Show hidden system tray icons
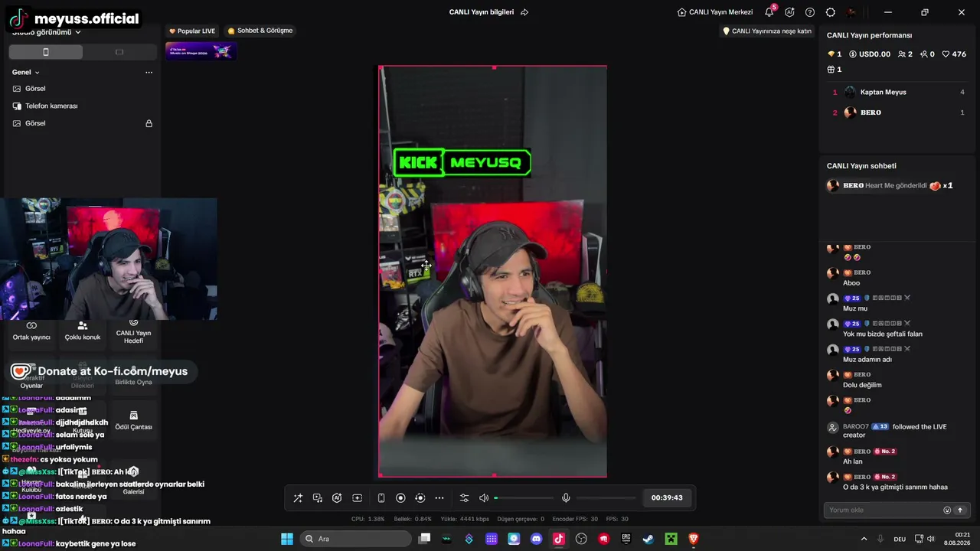Screen dimensions: 980x551 click(x=864, y=539)
